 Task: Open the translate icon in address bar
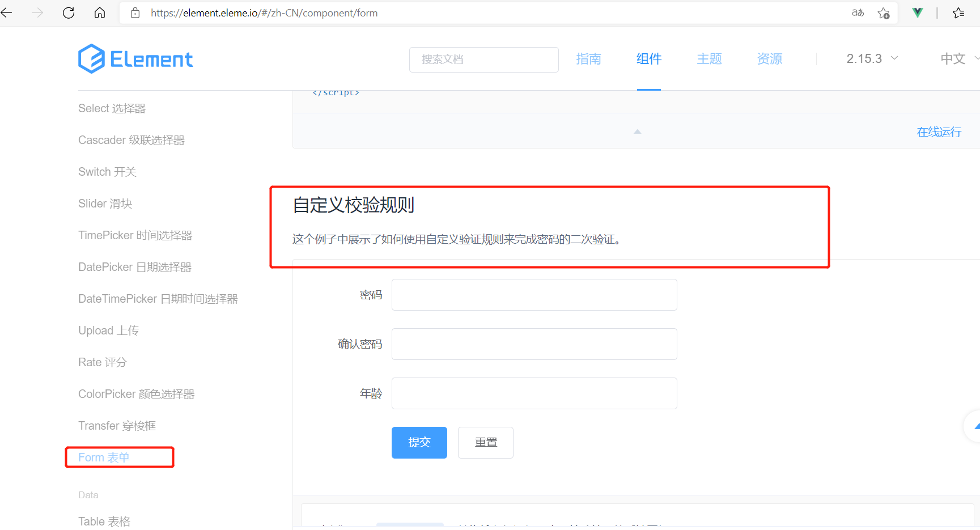[858, 12]
